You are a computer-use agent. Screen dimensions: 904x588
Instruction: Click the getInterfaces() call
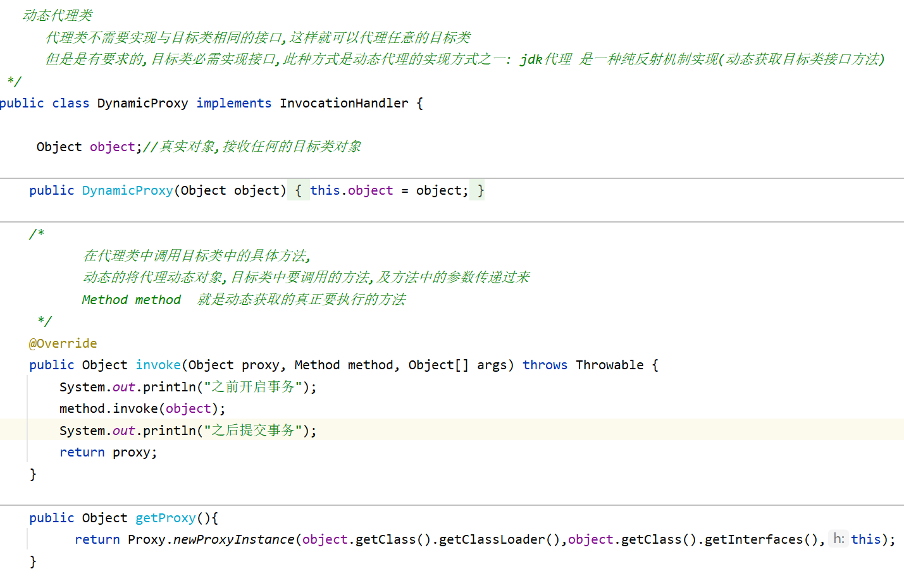pyautogui.click(x=762, y=539)
